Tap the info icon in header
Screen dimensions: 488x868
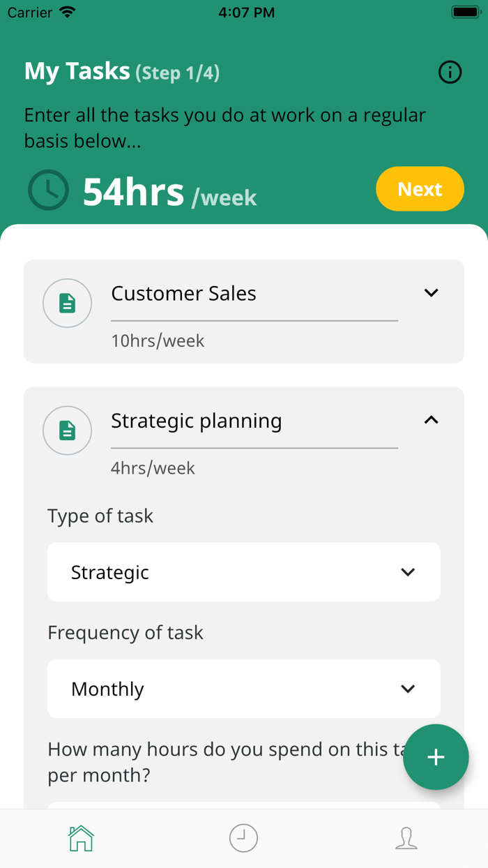coord(450,72)
